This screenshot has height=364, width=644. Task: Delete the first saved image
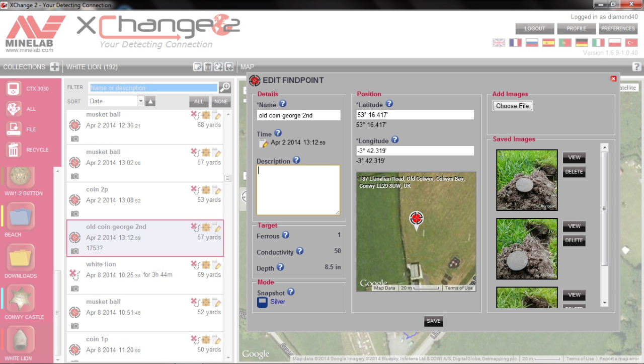574,172
